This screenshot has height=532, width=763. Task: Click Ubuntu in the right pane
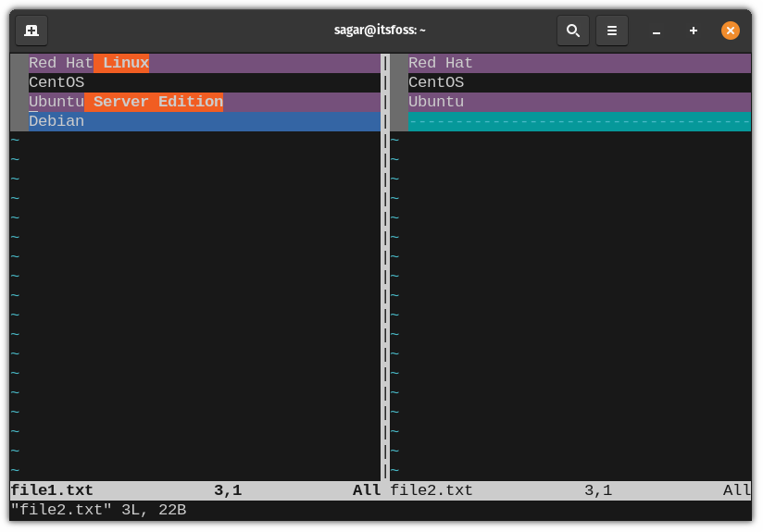(436, 102)
